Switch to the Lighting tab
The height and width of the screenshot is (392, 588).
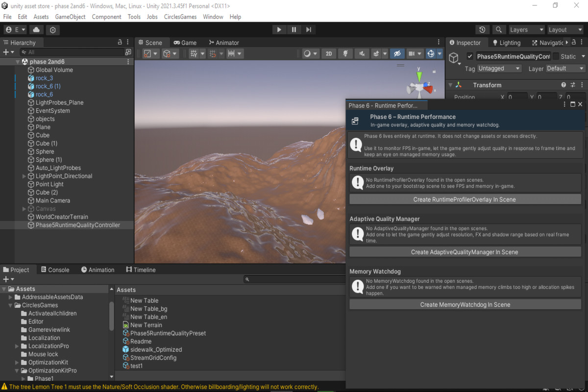point(507,43)
